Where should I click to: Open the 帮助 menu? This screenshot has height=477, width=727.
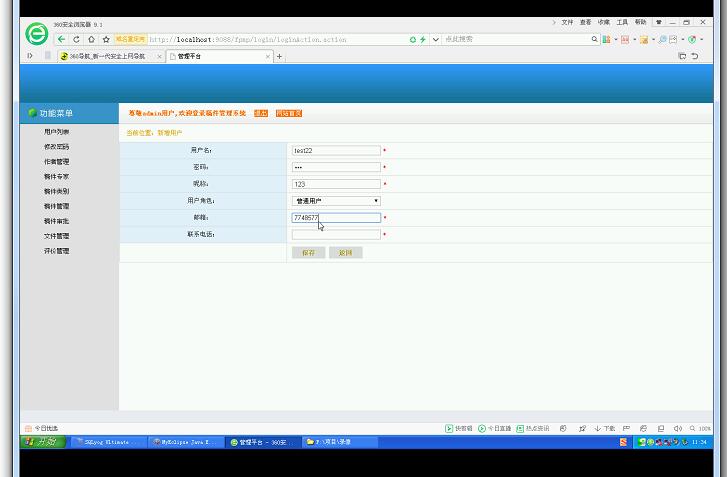tap(640, 22)
